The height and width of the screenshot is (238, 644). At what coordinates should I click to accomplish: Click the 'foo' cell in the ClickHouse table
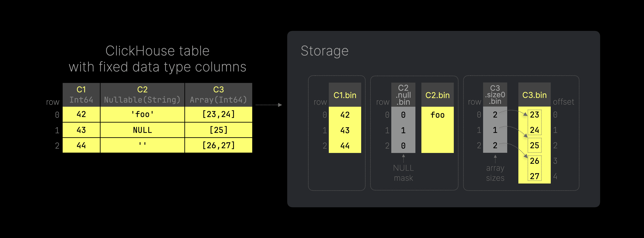[142, 114]
